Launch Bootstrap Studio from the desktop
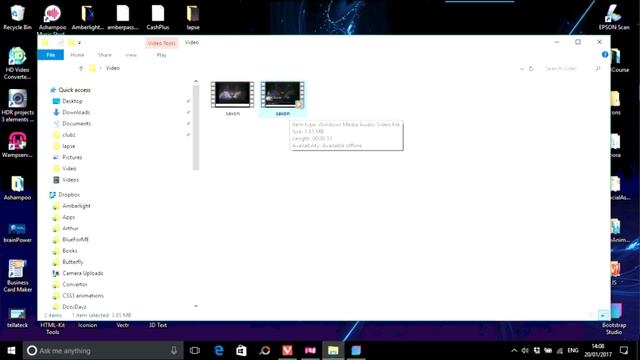 (x=614, y=318)
